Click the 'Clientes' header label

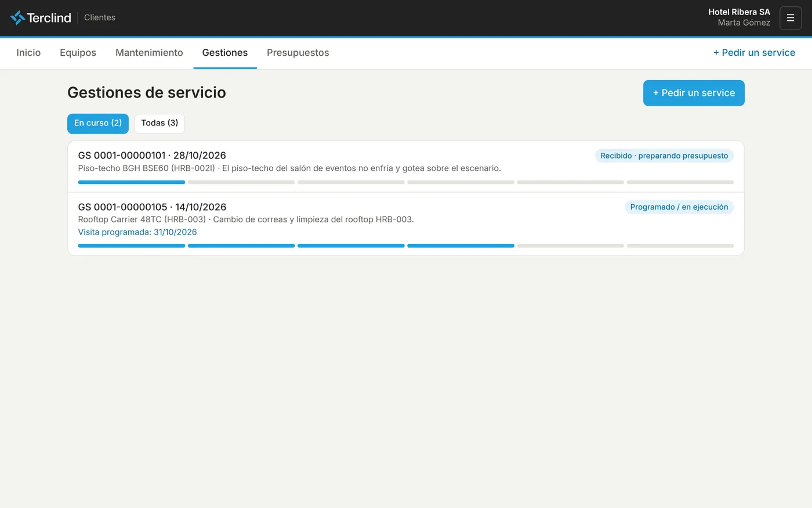[x=100, y=17]
